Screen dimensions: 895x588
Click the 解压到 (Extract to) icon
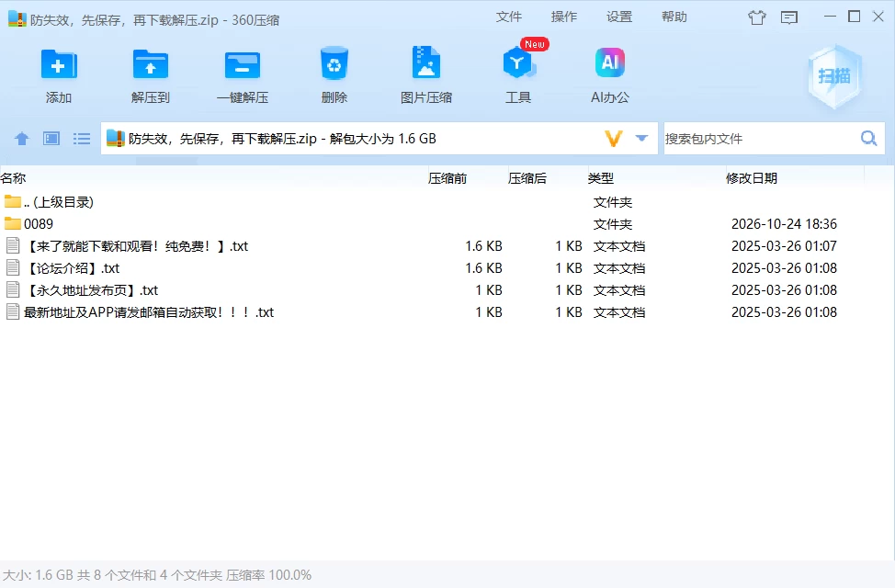[x=151, y=64]
